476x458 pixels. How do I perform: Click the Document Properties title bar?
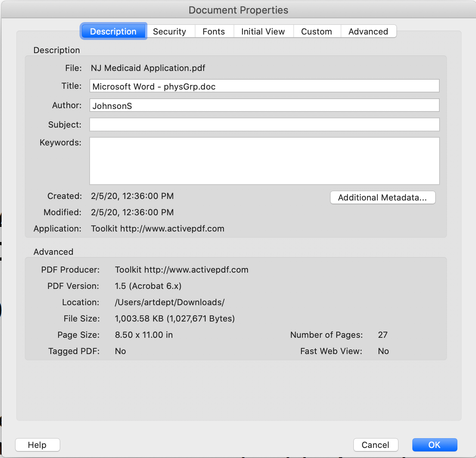[x=238, y=10]
